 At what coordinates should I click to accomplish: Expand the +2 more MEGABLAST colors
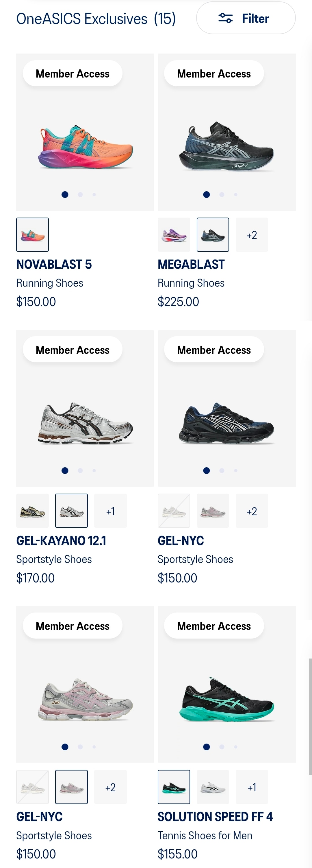tap(251, 235)
